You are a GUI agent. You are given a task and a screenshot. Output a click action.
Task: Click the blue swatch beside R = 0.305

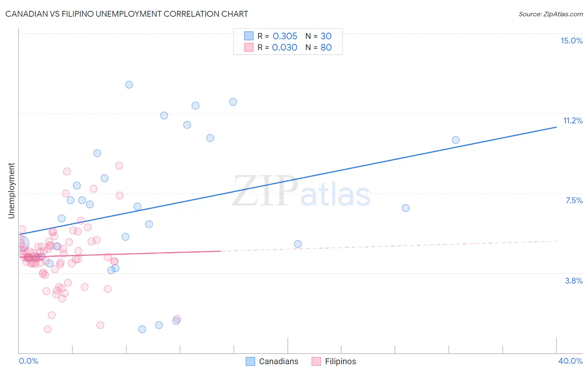coord(249,36)
